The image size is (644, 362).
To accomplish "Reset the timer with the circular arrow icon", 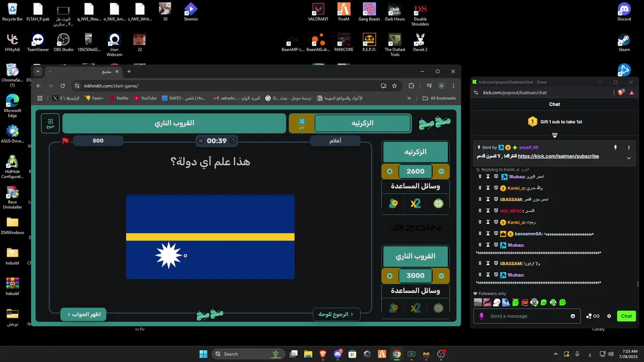I will click(x=232, y=141).
